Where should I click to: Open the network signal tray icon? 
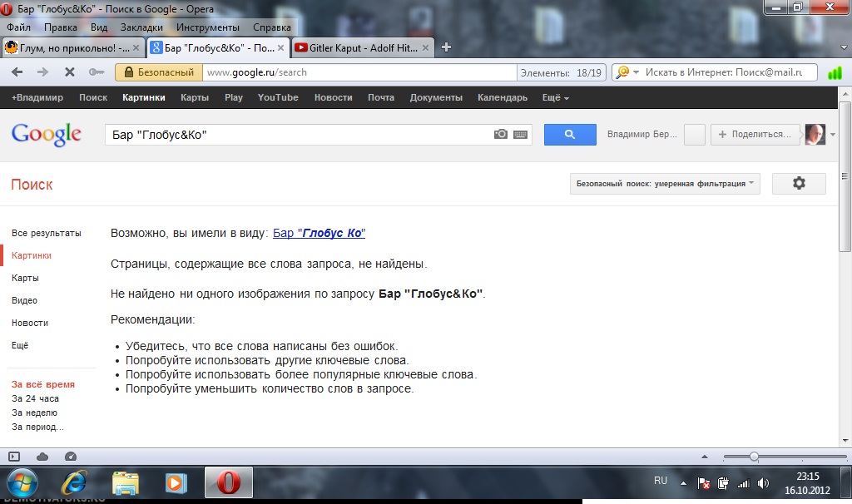(743, 483)
